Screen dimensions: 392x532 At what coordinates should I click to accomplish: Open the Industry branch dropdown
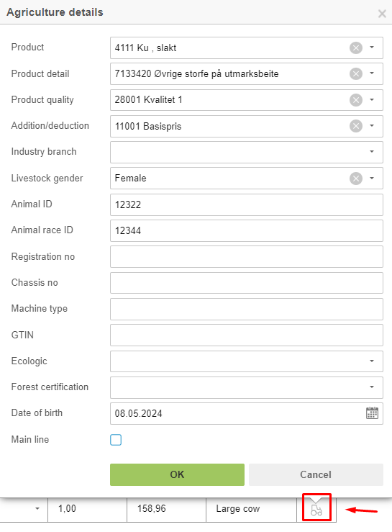247,152
